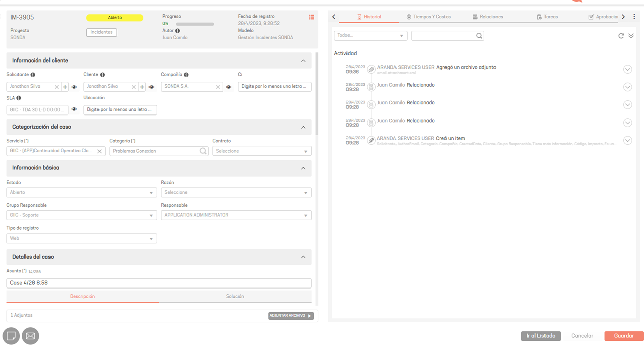Clear the Compañía field with X icon

(x=218, y=87)
